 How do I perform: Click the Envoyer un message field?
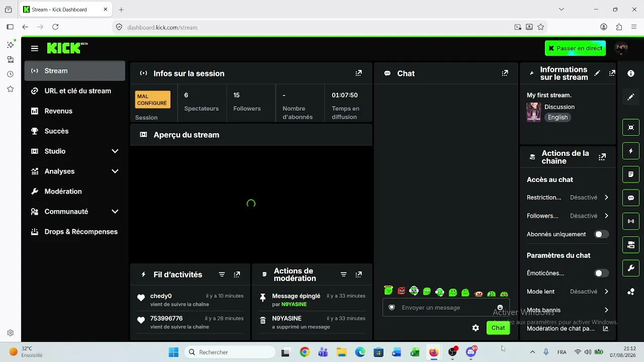click(446, 308)
